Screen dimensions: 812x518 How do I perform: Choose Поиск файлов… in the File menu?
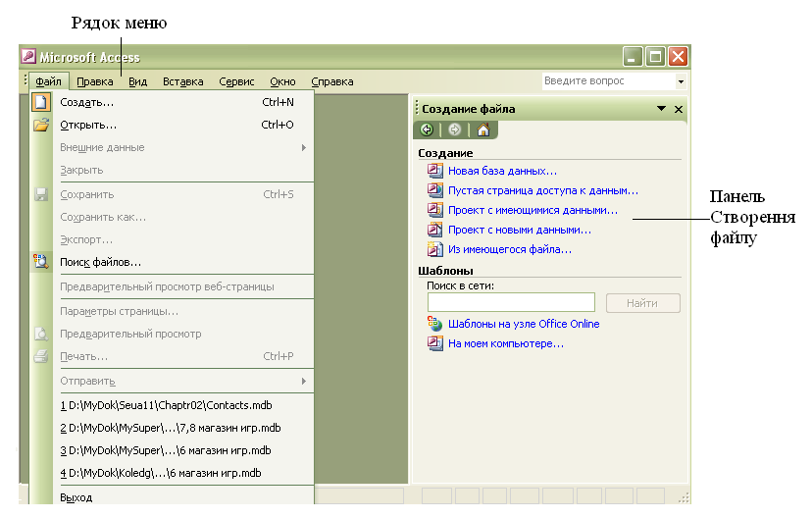click(173, 262)
